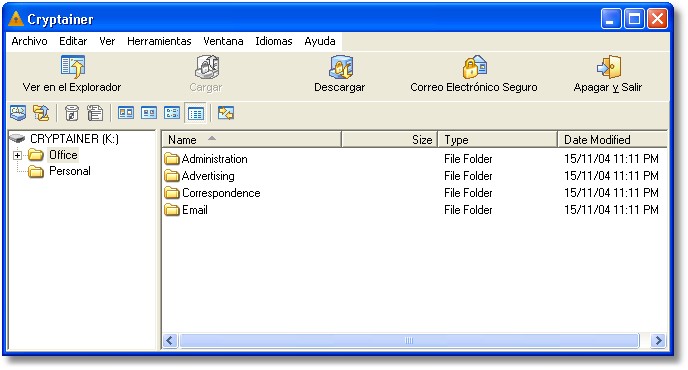The width and height of the screenshot is (688, 370).
Task: Click the CRYPTAINER (K:) drive icon
Action: point(18,139)
